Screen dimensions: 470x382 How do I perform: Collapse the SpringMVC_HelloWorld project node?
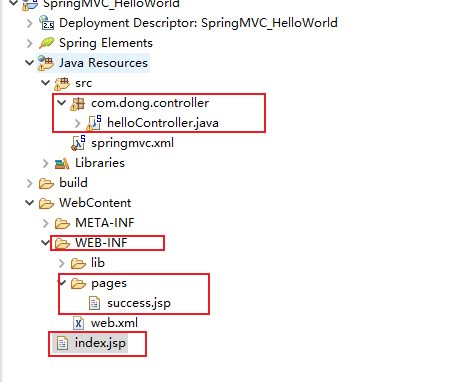14,3
